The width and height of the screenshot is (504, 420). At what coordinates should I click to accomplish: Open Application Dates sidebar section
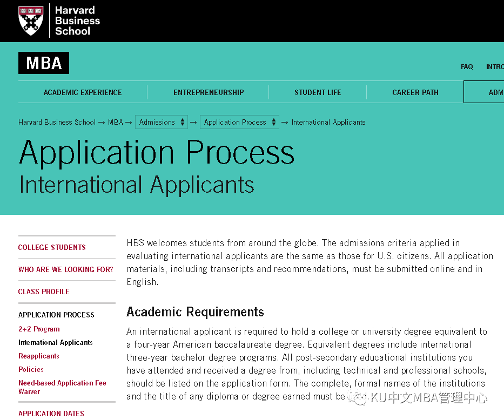click(x=51, y=414)
